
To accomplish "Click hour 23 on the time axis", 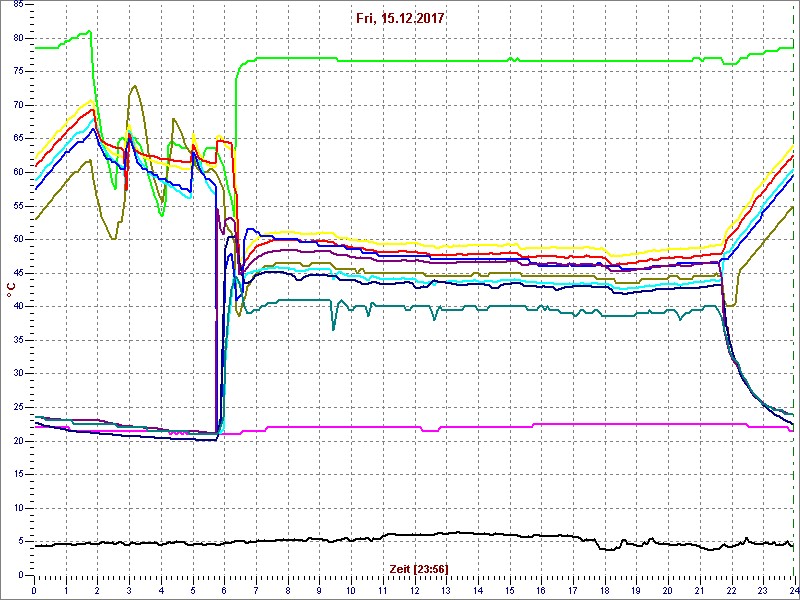I will click(762, 591).
